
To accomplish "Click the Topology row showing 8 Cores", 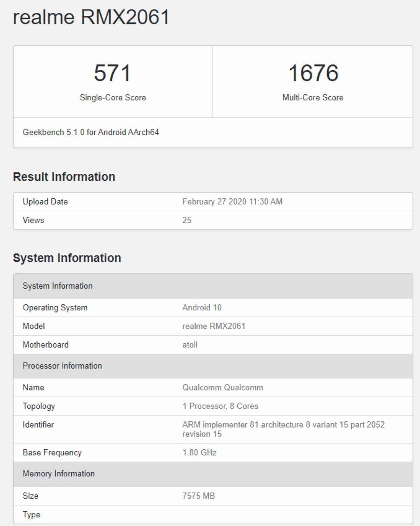I will 220,406.
